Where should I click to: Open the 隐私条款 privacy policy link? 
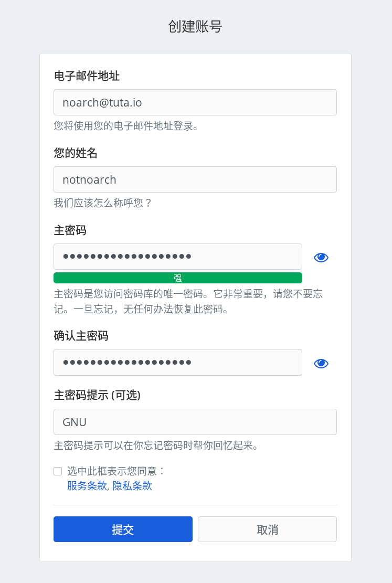click(132, 486)
